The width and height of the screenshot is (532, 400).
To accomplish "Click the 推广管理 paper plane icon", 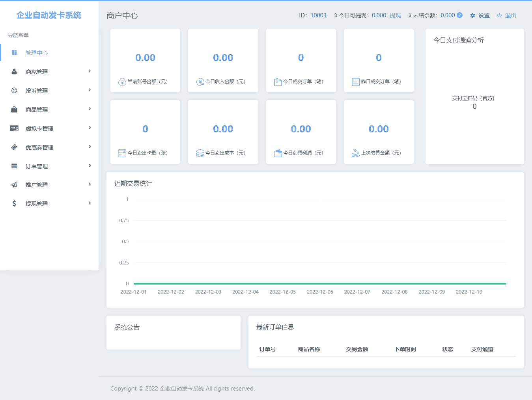I will coord(14,184).
